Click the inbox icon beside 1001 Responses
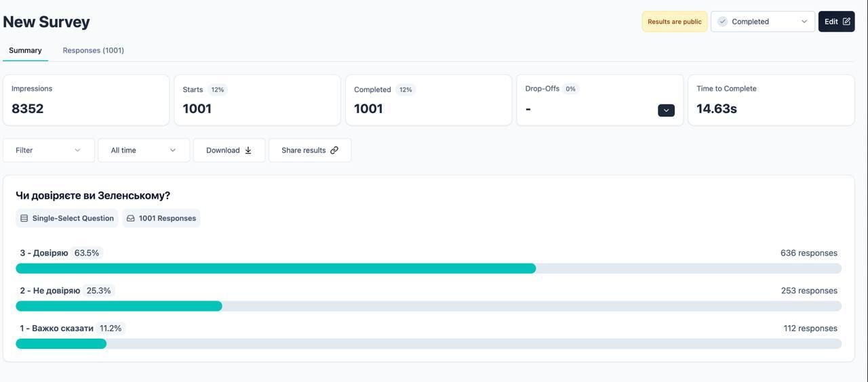Viewport: 868px width, 382px height. [131, 218]
